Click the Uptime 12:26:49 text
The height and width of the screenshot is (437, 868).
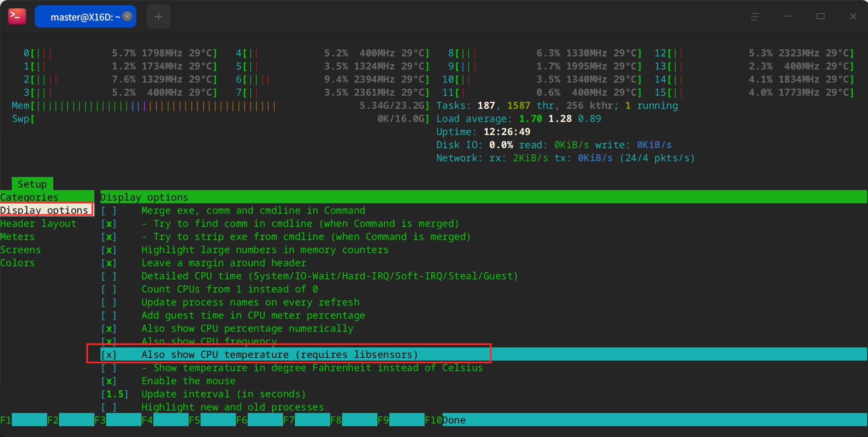(483, 132)
